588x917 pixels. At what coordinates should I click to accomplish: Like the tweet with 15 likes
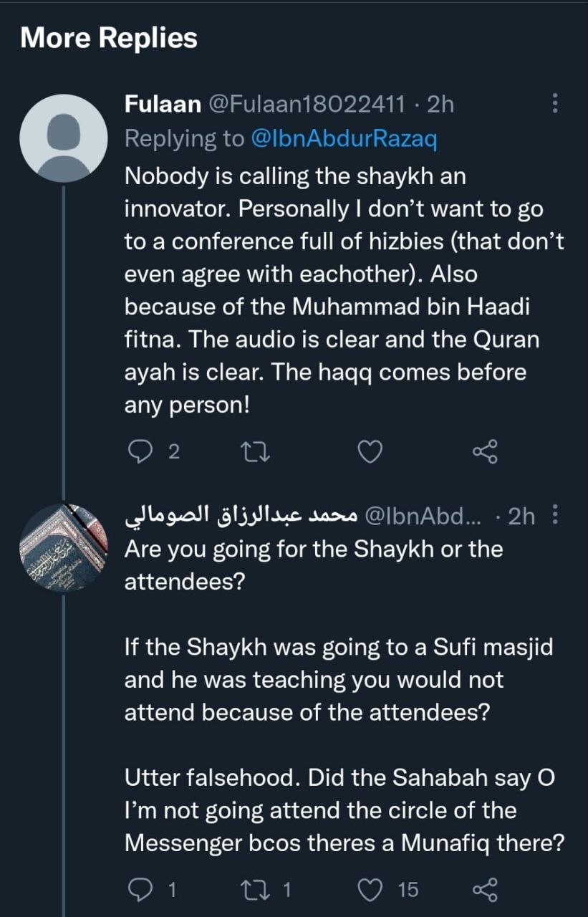(370, 890)
